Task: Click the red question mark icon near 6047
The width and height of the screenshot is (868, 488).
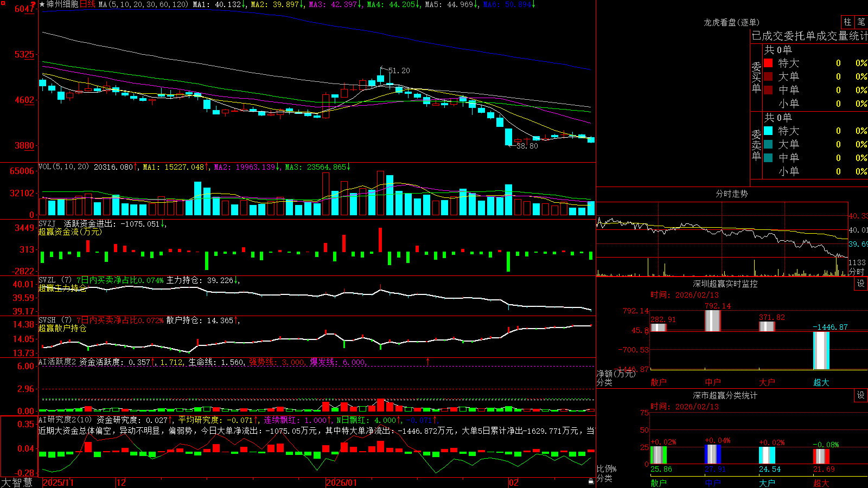Action: point(34,4)
